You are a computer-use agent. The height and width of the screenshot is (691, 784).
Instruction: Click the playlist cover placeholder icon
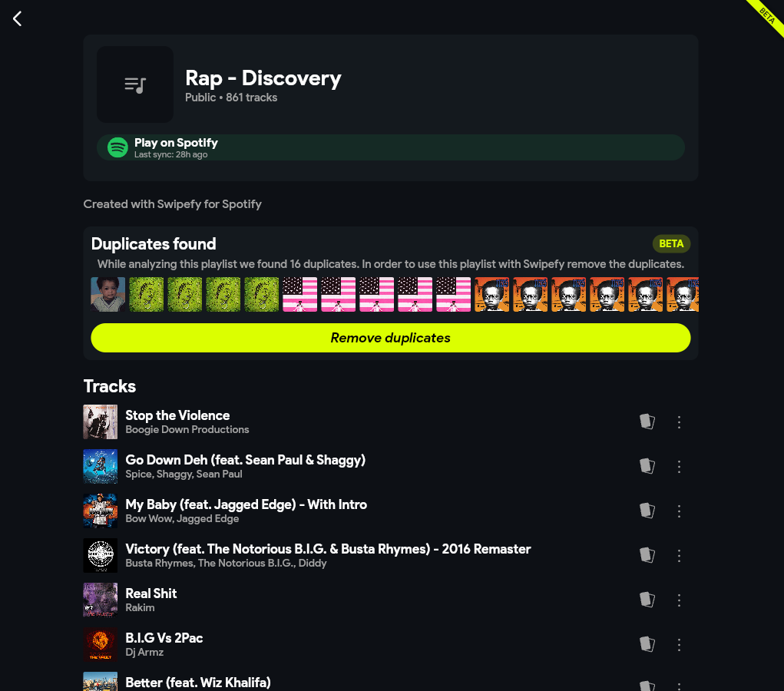[x=135, y=84]
